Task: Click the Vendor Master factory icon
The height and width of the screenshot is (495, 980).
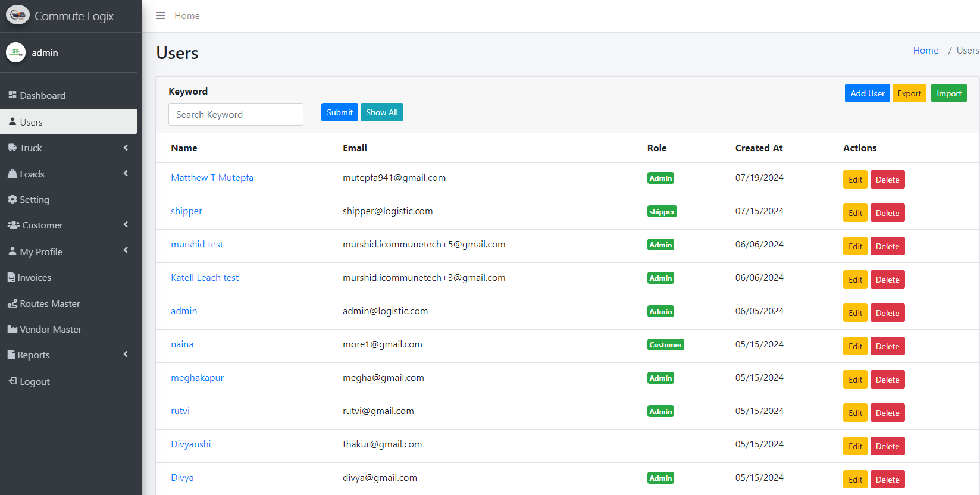Action: (12, 329)
